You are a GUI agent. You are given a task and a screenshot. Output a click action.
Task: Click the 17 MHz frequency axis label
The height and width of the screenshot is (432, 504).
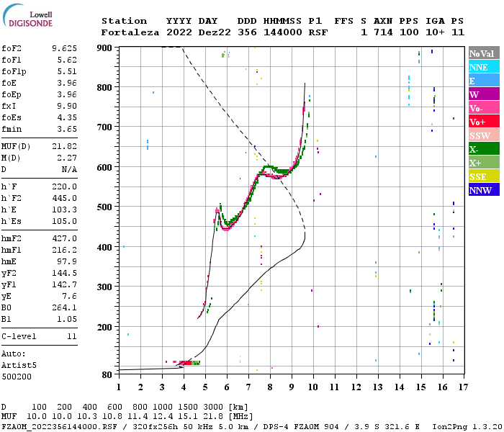(464, 387)
